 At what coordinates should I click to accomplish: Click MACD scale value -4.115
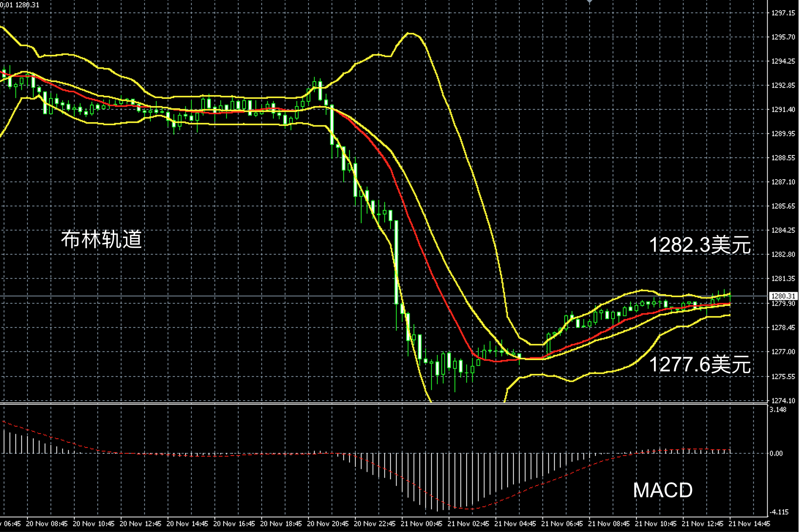[x=778, y=512]
